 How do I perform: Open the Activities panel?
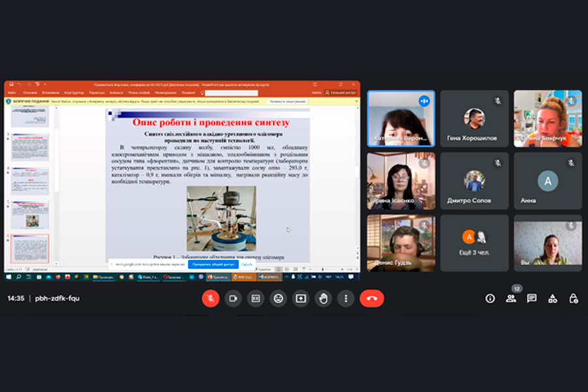[x=552, y=299]
